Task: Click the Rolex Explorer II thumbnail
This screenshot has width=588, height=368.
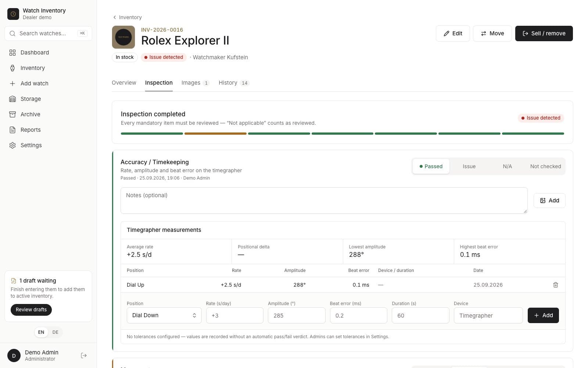Action: (123, 37)
